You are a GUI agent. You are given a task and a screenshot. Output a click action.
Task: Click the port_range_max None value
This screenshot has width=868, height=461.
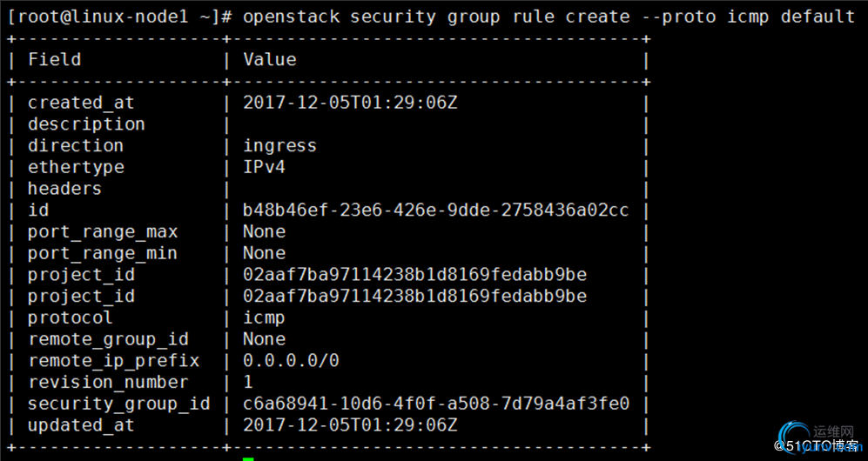(264, 231)
